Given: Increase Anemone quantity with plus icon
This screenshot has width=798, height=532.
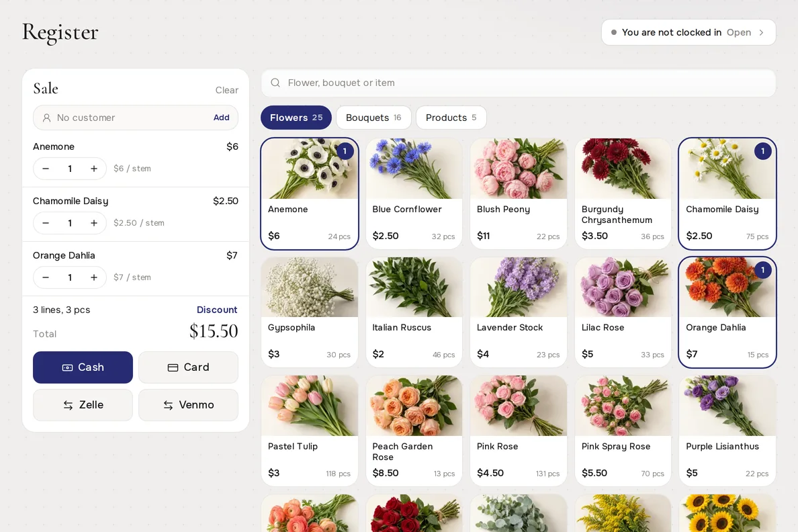Looking at the screenshot, I should pyautogui.click(x=93, y=169).
